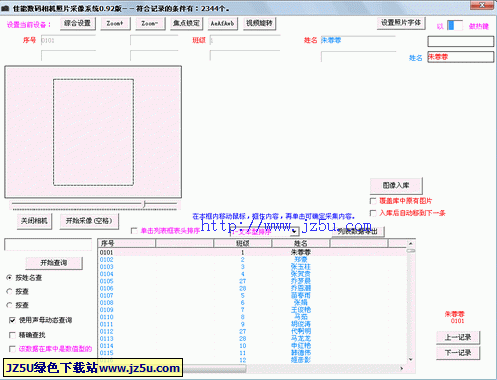The image size is (497, 380).
Task: Adjust the slider below camera preview
Action: (145, 204)
